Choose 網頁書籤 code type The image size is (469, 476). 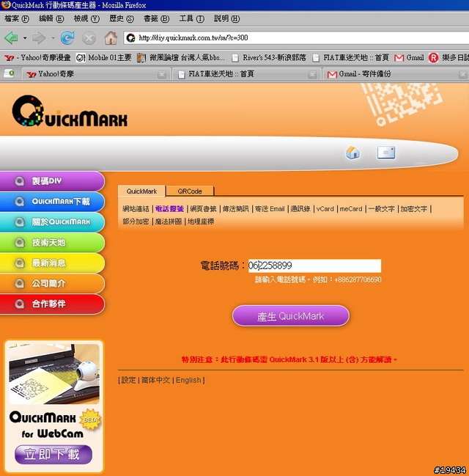point(203,209)
